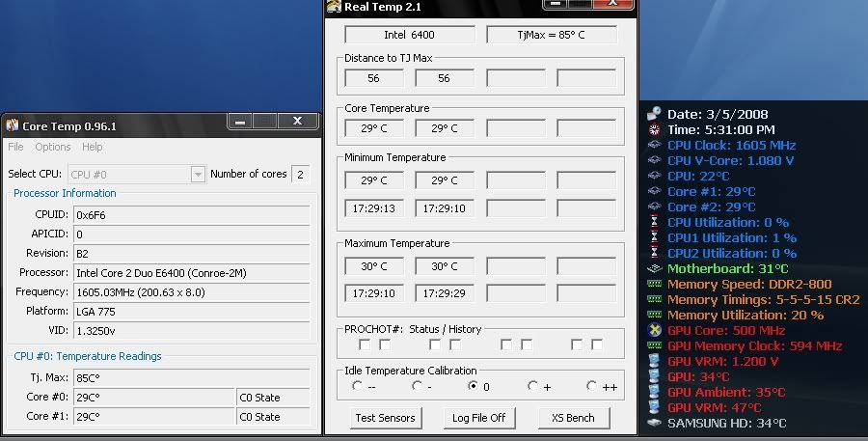This screenshot has height=441, width=868.
Task: Click the 'TjMax = 85° C' field
Action: click(552, 35)
